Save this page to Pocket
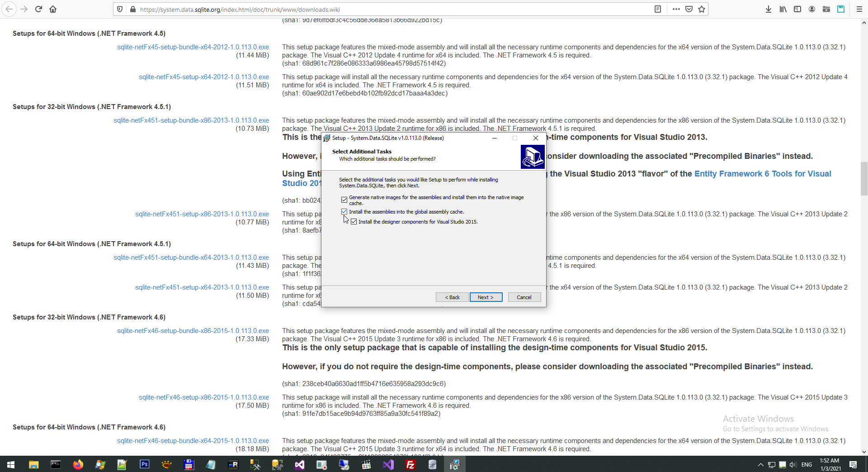868x472 pixels. click(x=689, y=9)
